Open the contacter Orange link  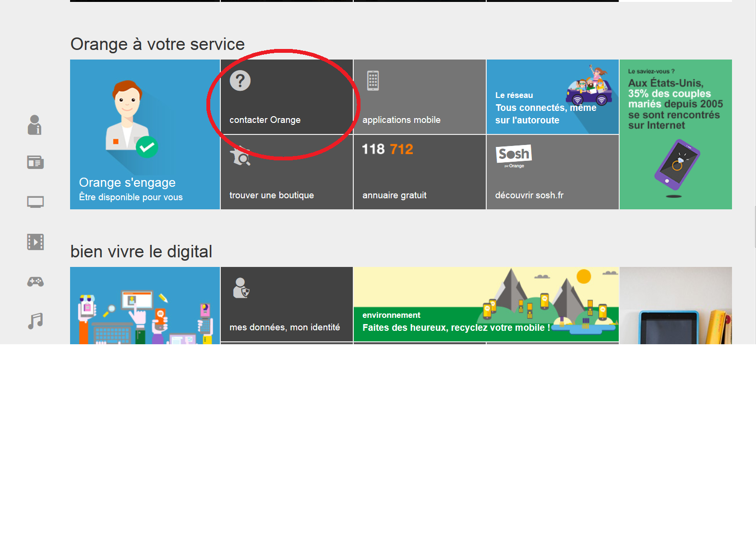coord(265,120)
